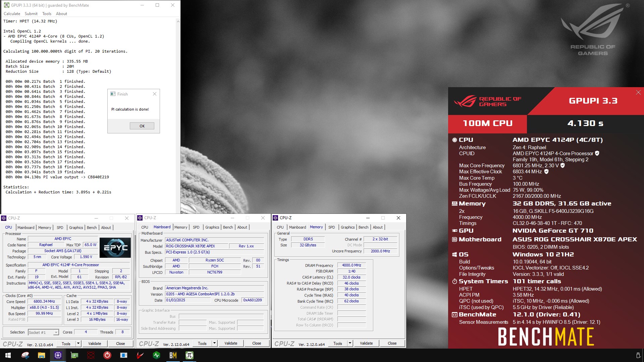Click OK in the Finish dialog

(x=142, y=126)
